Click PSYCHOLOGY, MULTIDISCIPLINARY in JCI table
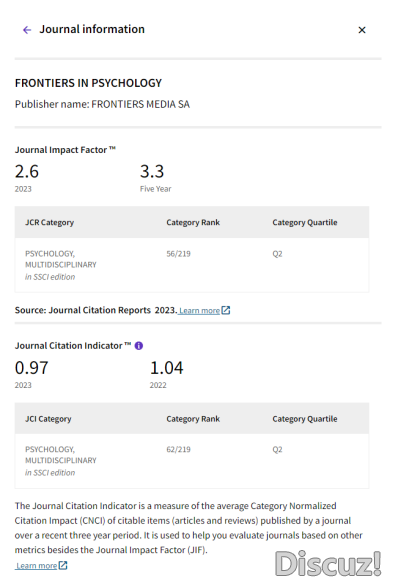Screen dimensions: 398x588 pos(61,455)
